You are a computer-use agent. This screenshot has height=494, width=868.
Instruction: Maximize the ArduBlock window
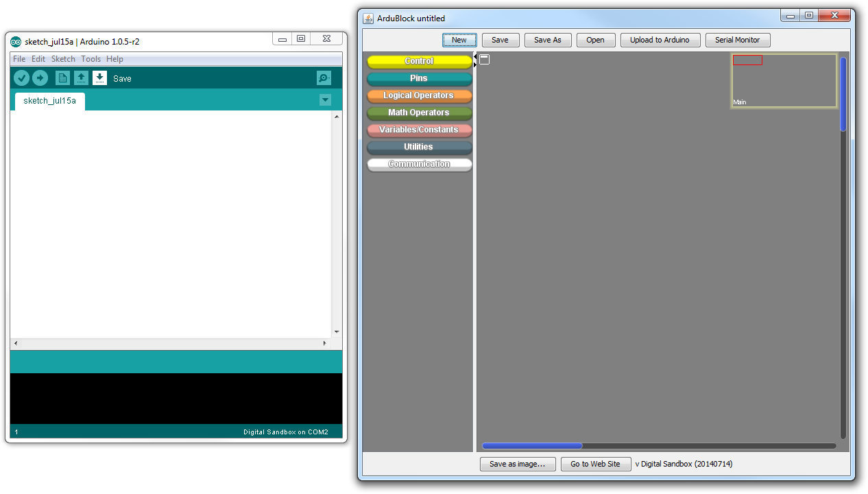[809, 16]
